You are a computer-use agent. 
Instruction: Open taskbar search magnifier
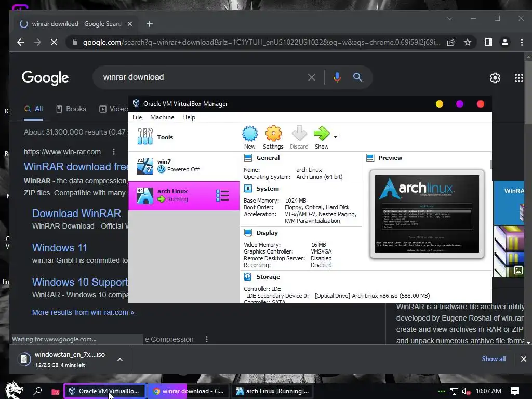tap(37, 391)
